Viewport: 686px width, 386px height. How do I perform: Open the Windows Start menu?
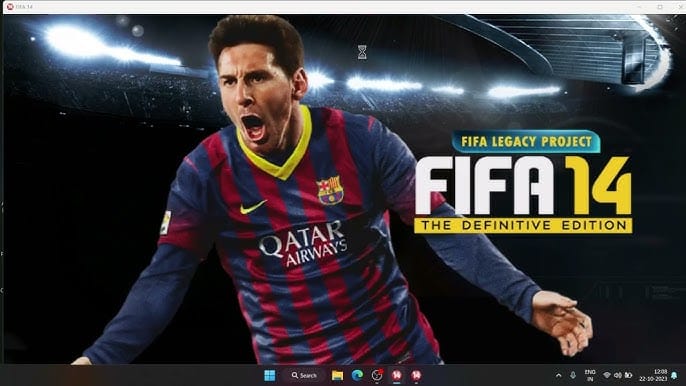pyautogui.click(x=270, y=375)
